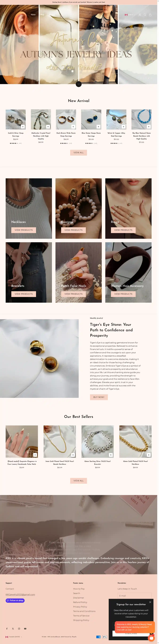Click the Facebook icon in footer
The image size is (159, 644).
tap(7, 629)
